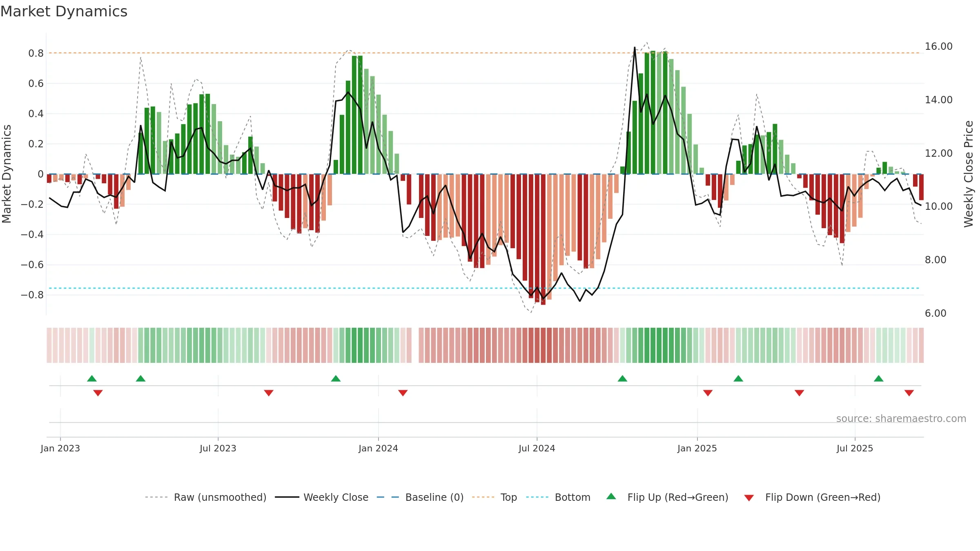This screenshot has width=980, height=551.
Task: Select the red flip-down marker in February 2023
Action: (98, 393)
